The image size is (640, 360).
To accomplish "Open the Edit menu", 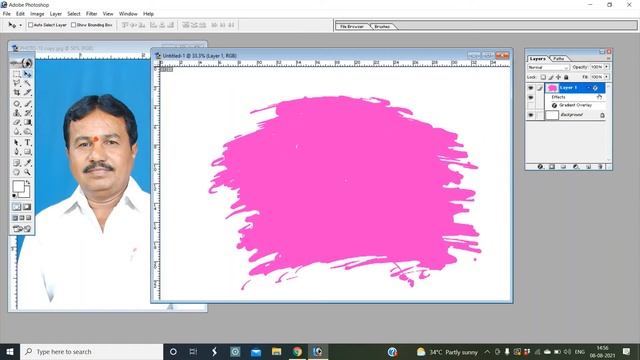I will coord(20,13).
